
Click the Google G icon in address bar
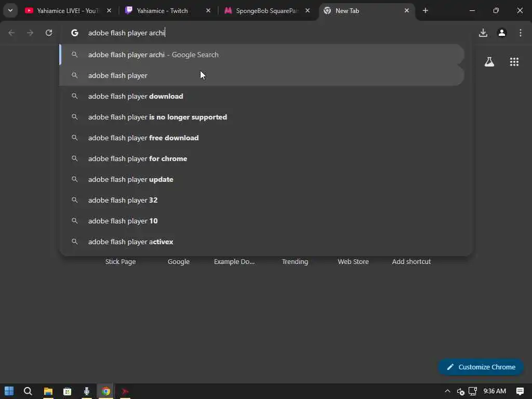click(x=75, y=33)
